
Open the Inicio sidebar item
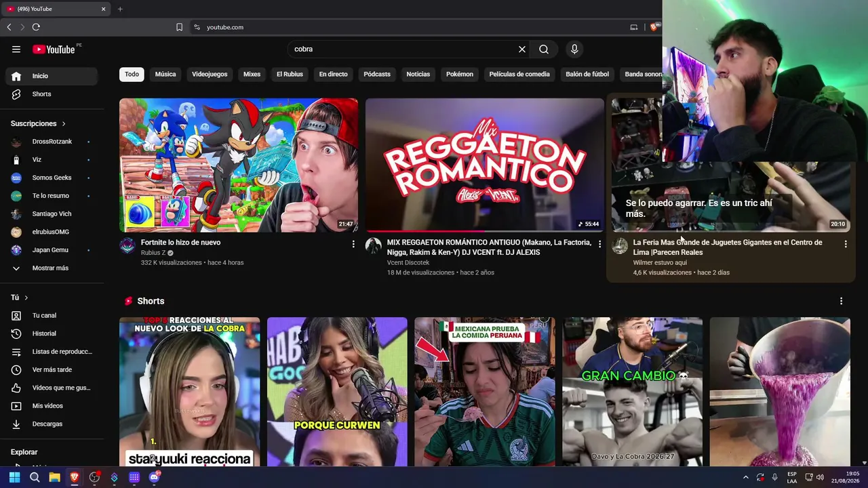(x=52, y=76)
